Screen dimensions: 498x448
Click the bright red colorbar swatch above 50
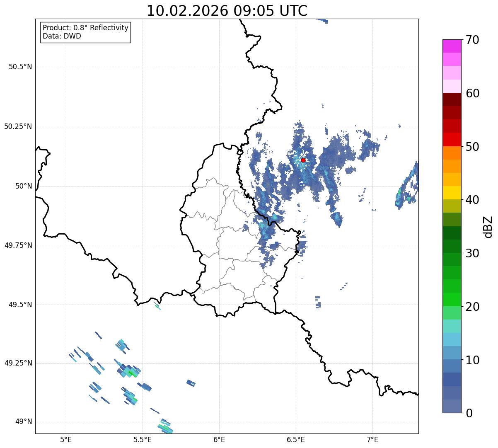452,139
